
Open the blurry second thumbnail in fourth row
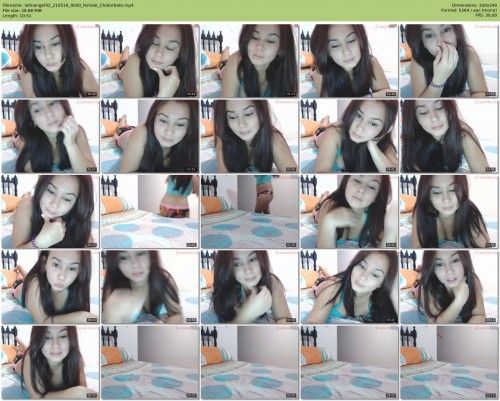150,287
